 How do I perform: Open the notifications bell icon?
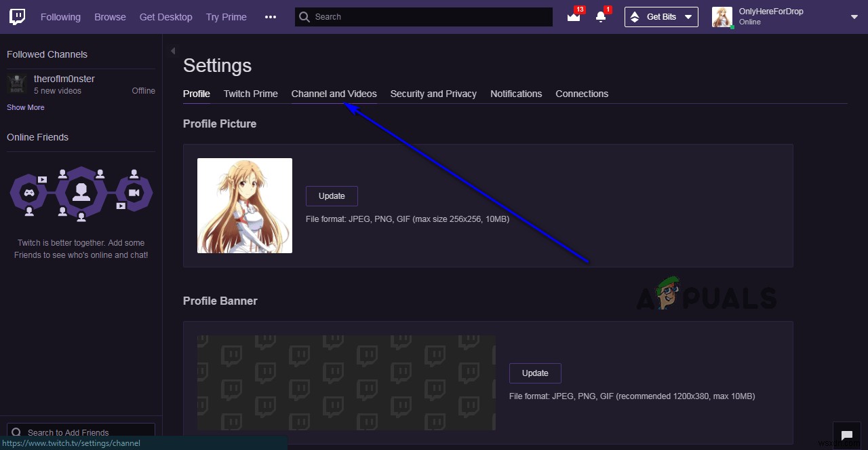(600, 17)
